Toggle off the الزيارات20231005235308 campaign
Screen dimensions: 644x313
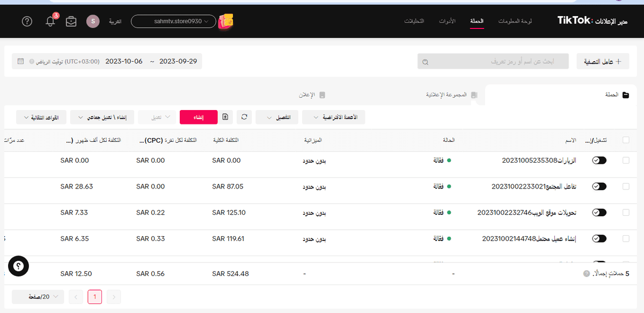point(599,160)
